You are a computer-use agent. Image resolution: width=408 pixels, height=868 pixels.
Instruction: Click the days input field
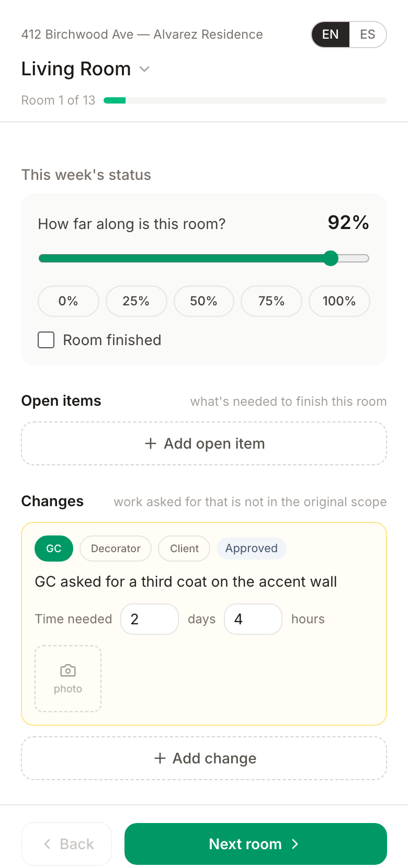150,619
